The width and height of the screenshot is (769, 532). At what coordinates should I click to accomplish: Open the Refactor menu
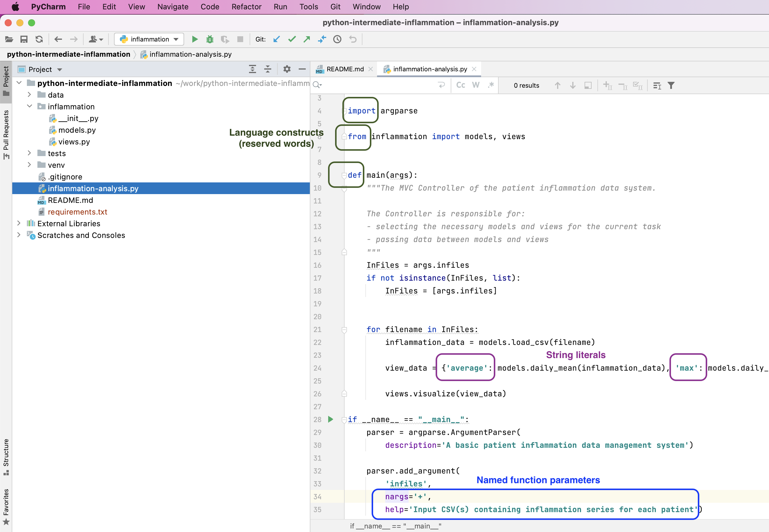click(x=246, y=7)
